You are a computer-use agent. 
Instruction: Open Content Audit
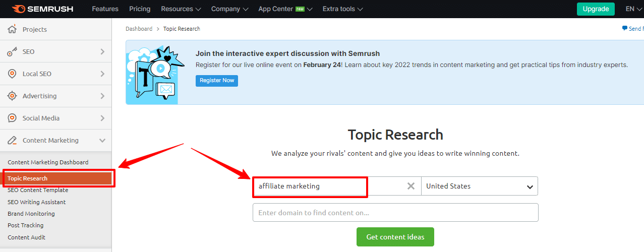coord(27,237)
